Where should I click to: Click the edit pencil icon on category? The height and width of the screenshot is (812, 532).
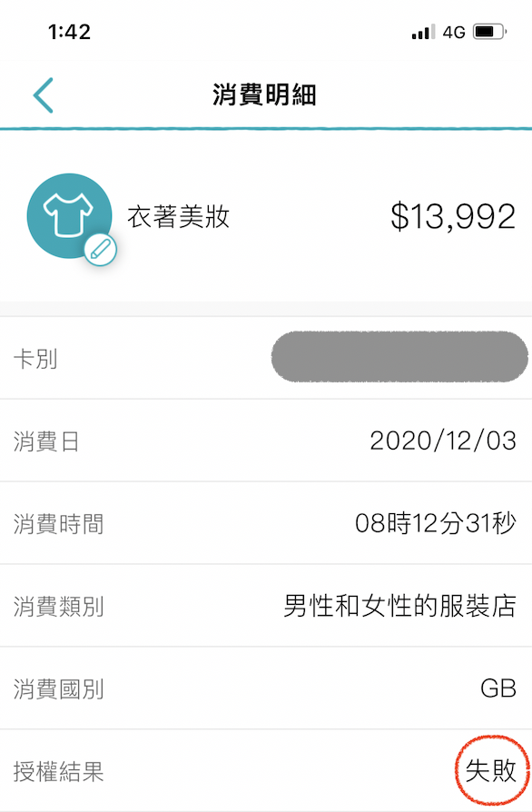[101, 250]
